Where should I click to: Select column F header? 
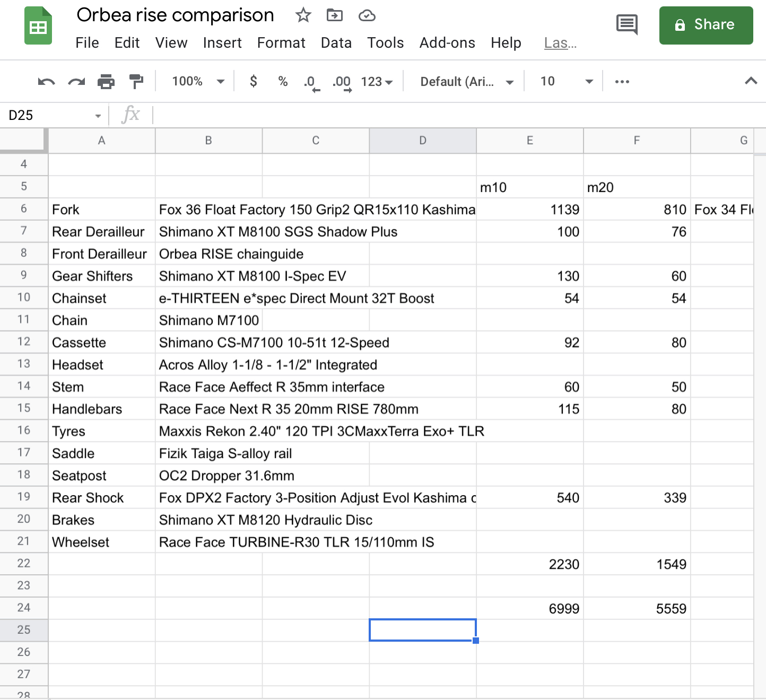(x=637, y=141)
